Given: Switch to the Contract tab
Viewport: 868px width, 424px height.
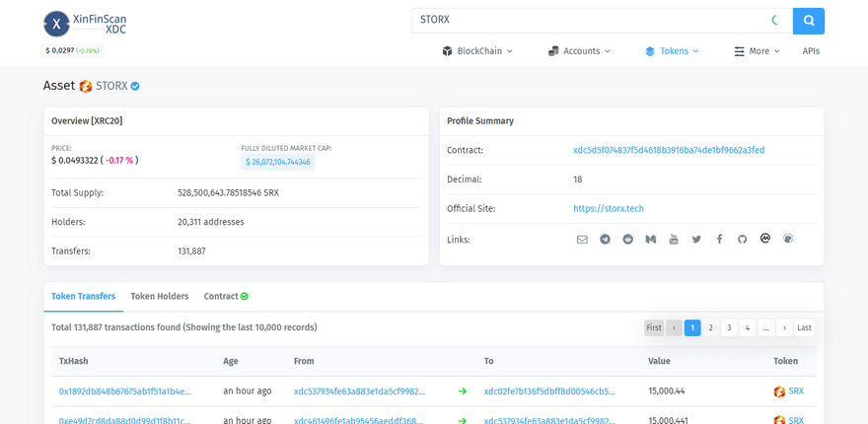Looking at the screenshot, I should click(226, 296).
